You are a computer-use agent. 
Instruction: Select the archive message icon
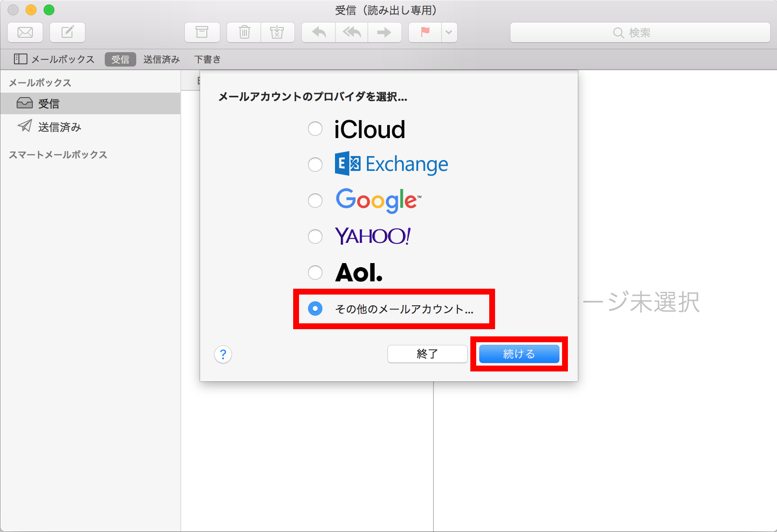click(202, 32)
